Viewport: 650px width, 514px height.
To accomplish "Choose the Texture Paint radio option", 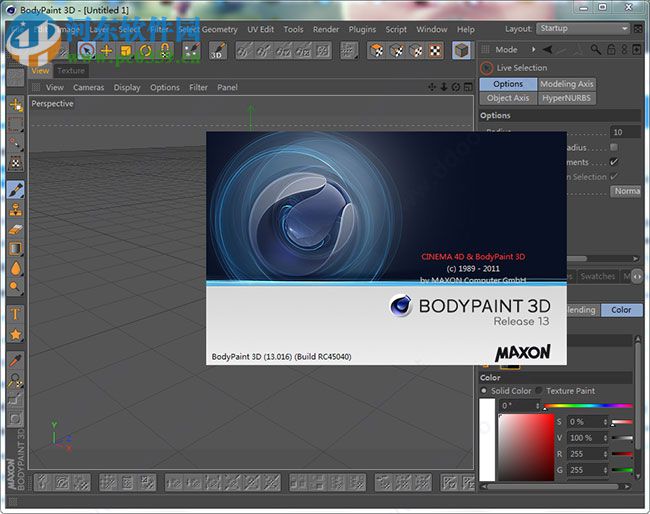I will pyautogui.click(x=538, y=391).
